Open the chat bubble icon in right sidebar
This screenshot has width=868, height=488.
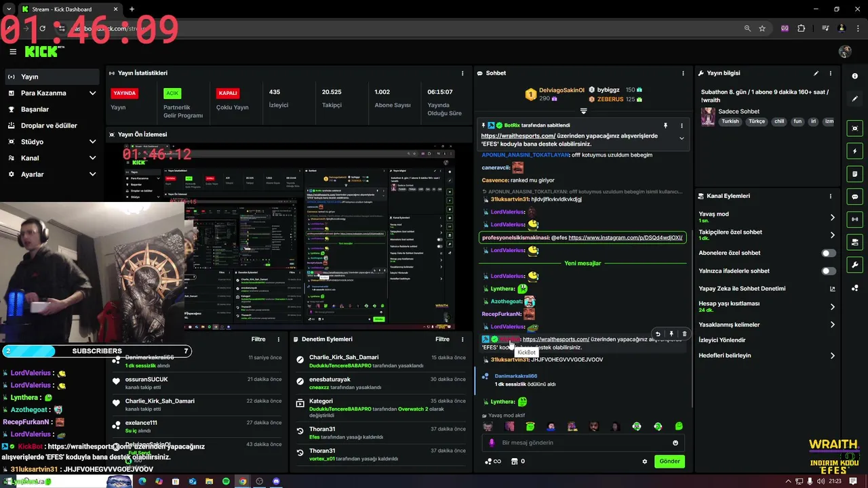pyautogui.click(x=854, y=197)
